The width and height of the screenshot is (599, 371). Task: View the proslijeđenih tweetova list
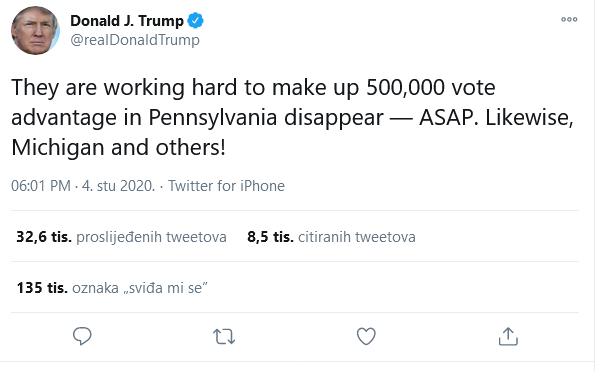point(151,237)
